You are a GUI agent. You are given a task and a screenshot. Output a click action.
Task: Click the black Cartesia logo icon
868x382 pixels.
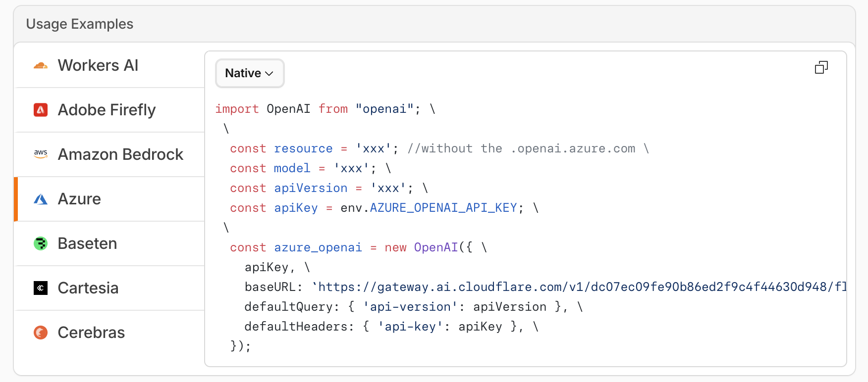[41, 288]
